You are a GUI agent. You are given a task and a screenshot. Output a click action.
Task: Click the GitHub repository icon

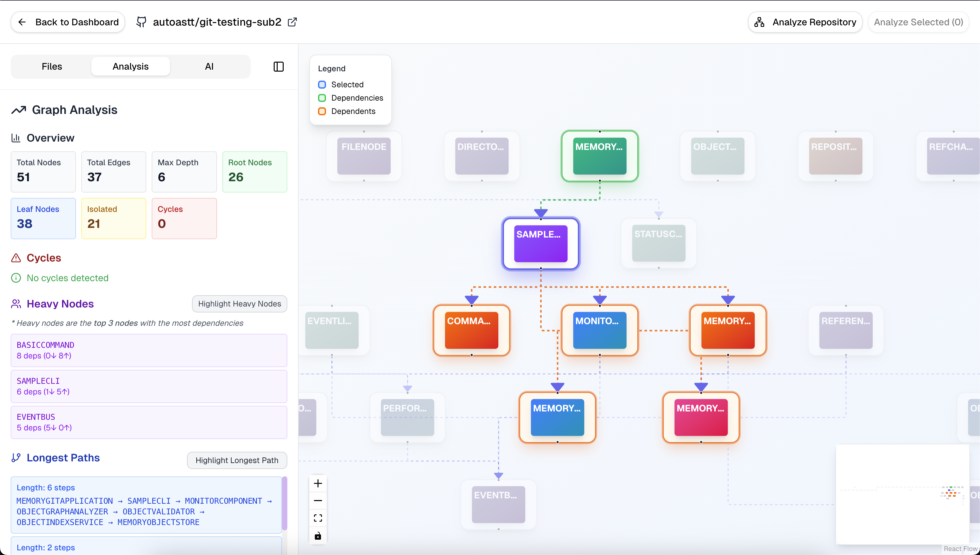(141, 22)
